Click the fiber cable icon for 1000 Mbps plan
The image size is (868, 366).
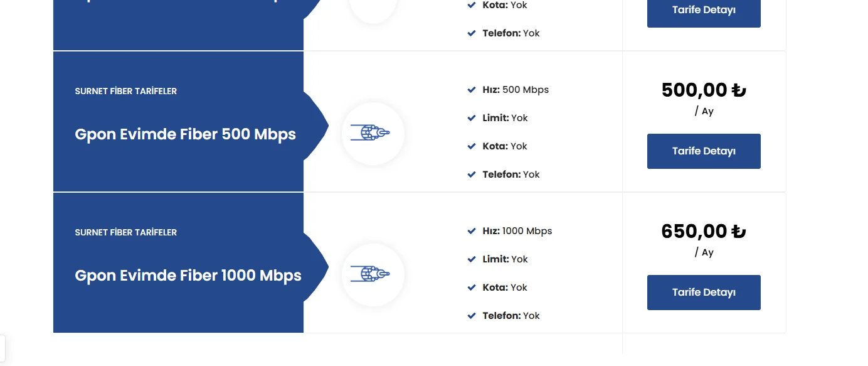tap(371, 274)
